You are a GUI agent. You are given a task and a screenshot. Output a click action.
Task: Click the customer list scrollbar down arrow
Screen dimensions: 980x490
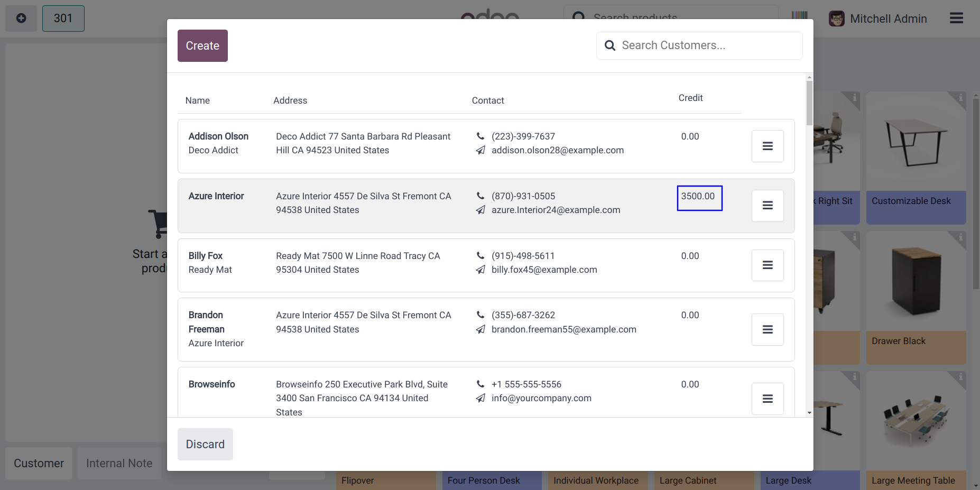tap(809, 413)
